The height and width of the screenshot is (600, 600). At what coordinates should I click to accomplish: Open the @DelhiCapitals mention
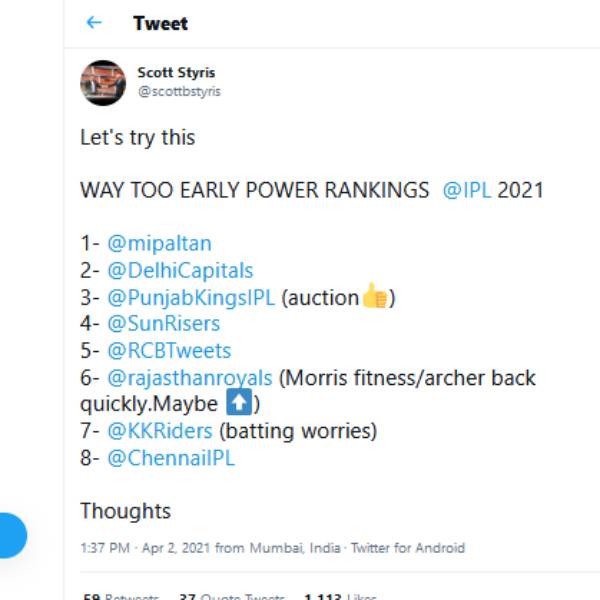click(x=180, y=270)
